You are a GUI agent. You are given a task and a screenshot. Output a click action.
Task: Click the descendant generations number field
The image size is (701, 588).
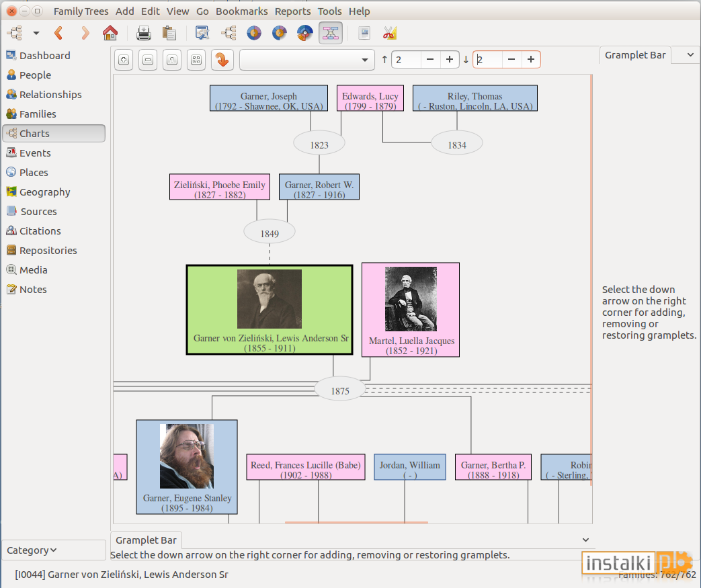(488, 59)
